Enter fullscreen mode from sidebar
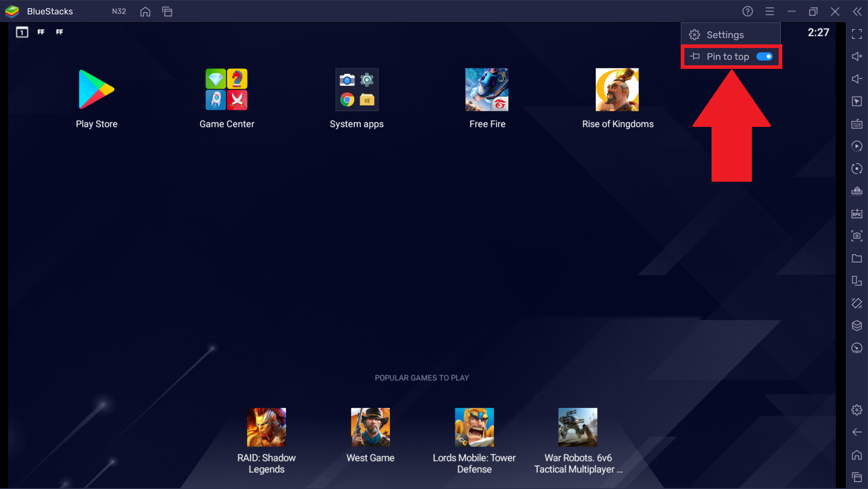 [x=856, y=34]
